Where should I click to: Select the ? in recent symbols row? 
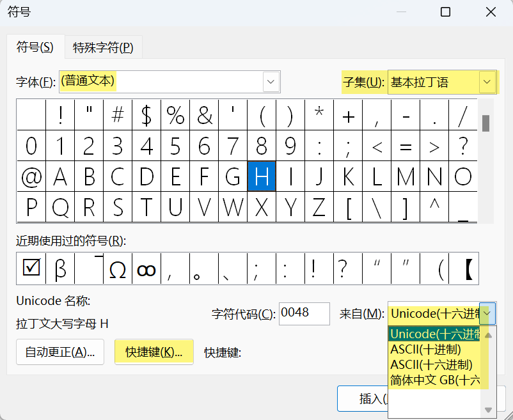tap(348, 268)
